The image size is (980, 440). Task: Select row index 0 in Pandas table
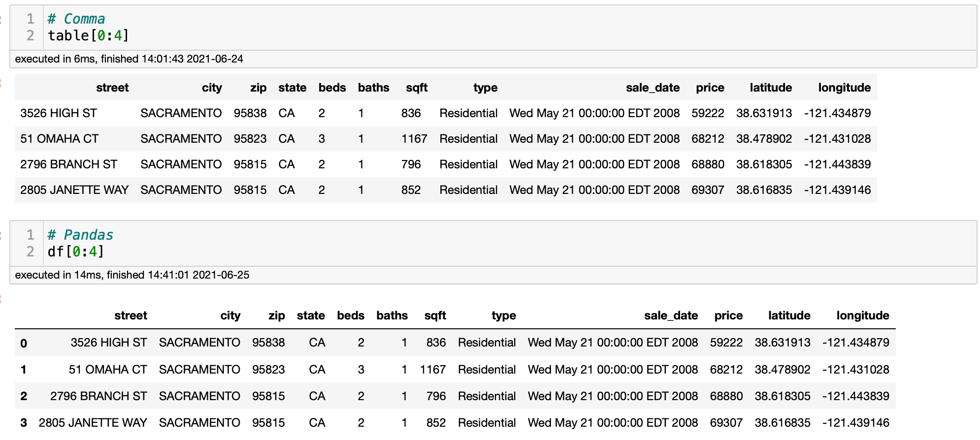(x=24, y=343)
